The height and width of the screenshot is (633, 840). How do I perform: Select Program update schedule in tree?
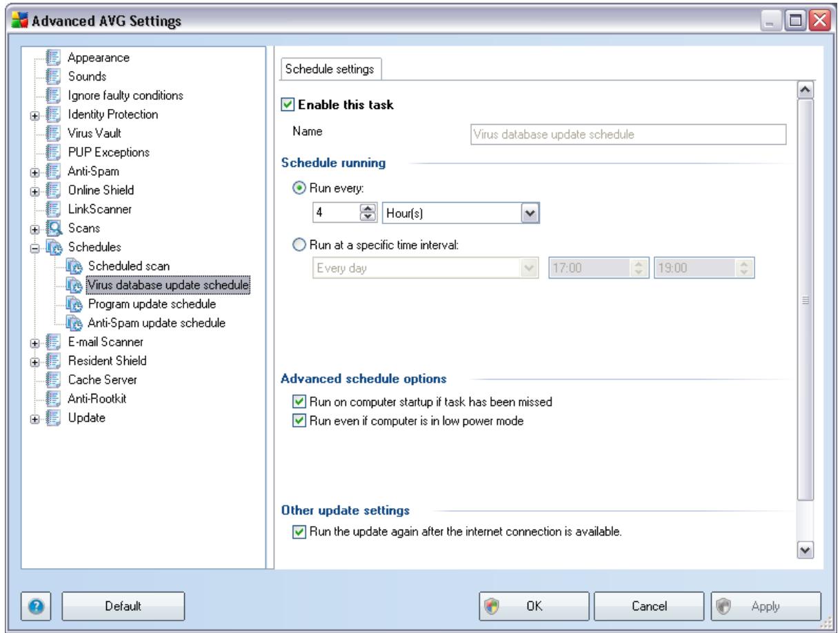tap(152, 303)
